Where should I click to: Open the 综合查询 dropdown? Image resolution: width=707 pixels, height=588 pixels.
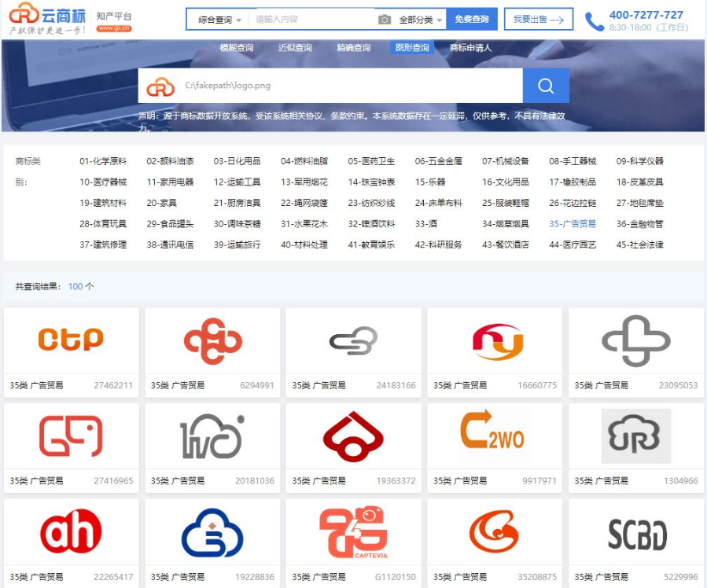pos(219,20)
